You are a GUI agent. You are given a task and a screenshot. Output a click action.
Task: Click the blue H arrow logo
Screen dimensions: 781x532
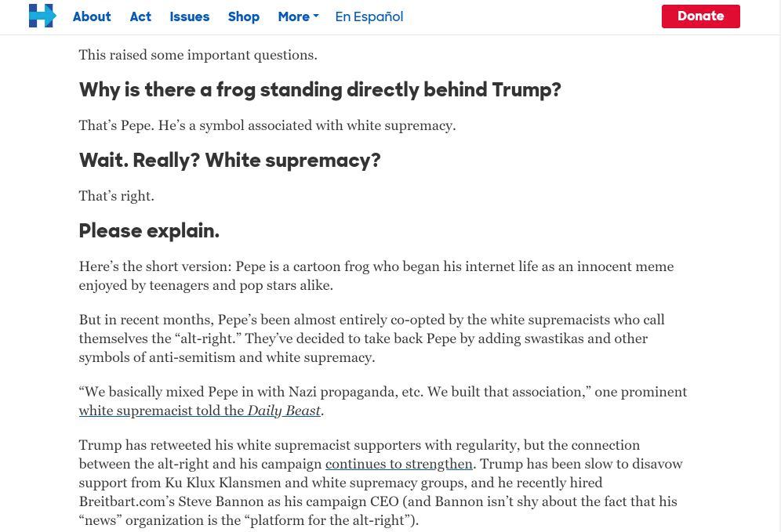point(42,16)
